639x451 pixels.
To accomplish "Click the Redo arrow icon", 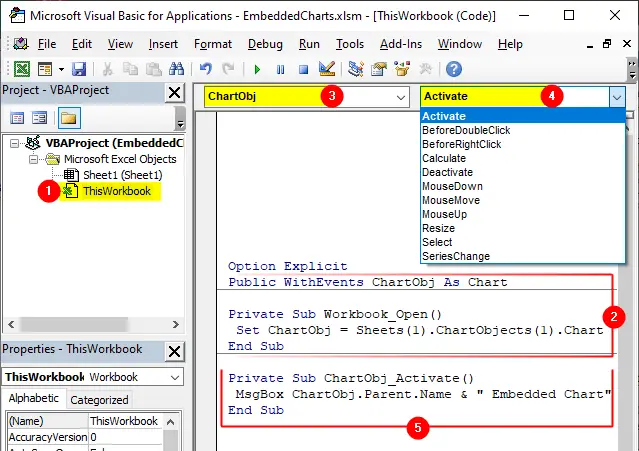I will pyautogui.click(x=228, y=69).
